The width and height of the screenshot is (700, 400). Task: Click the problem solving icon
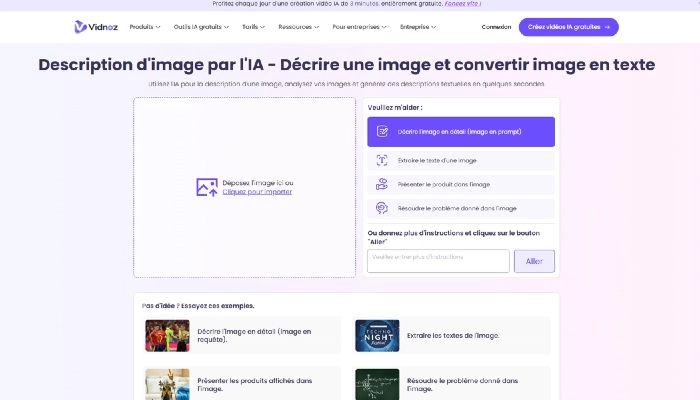(382, 208)
